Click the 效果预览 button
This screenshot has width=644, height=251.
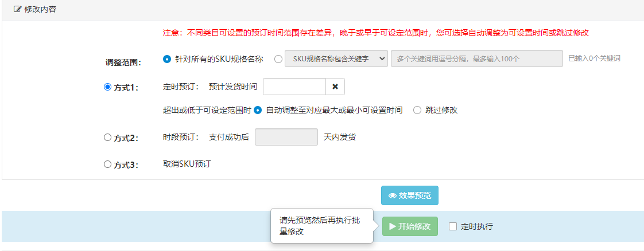click(x=409, y=195)
